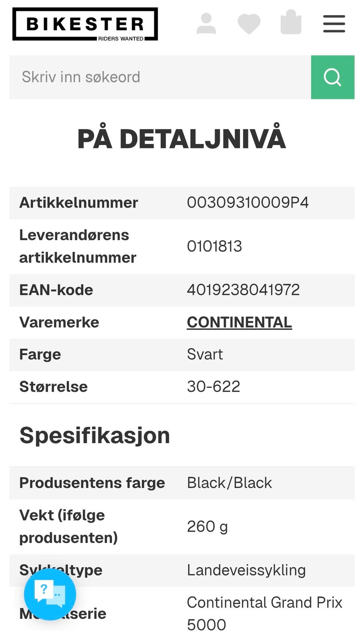Viewport: 364px width, 634px height.
Task: Click the Black/Black manufacturer color value
Action: click(229, 483)
